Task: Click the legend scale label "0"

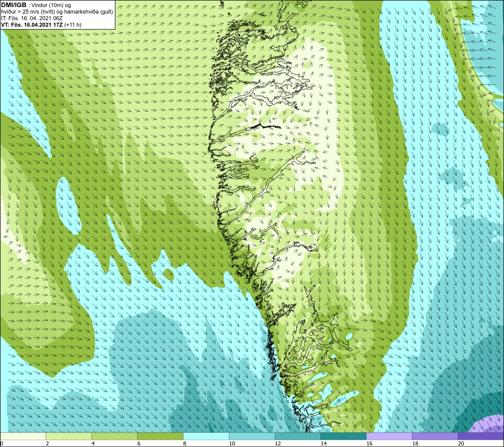Action: pos(2,443)
